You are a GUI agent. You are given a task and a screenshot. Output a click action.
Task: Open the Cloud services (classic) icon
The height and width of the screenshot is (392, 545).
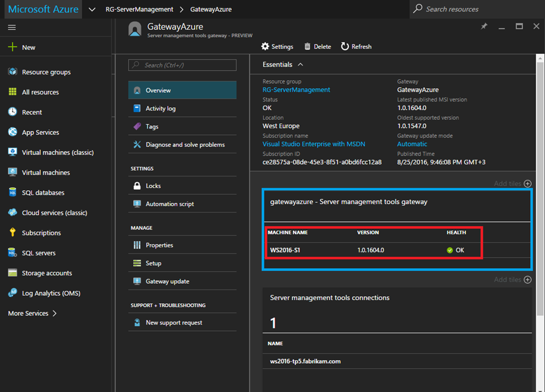[13, 212]
